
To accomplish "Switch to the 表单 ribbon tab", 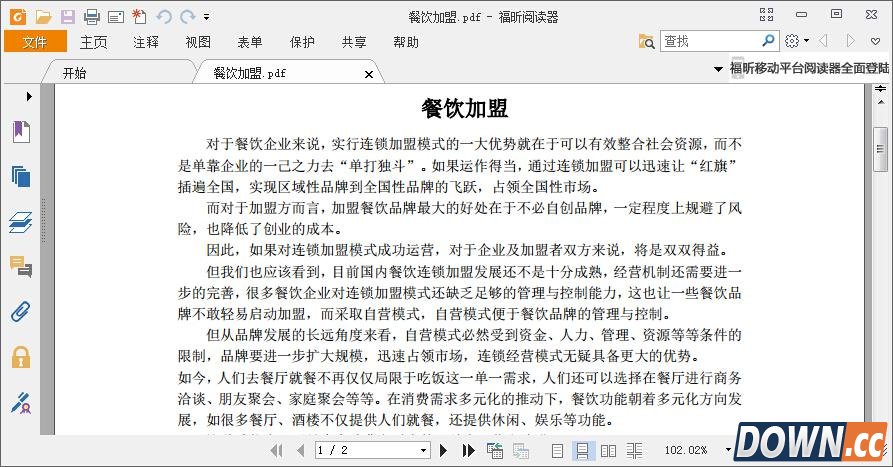I will [x=250, y=42].
